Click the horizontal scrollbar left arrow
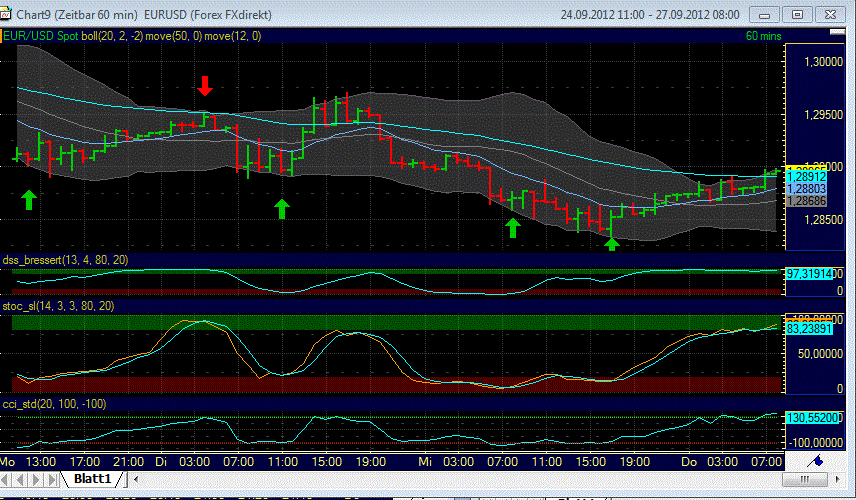 [136, 480]
